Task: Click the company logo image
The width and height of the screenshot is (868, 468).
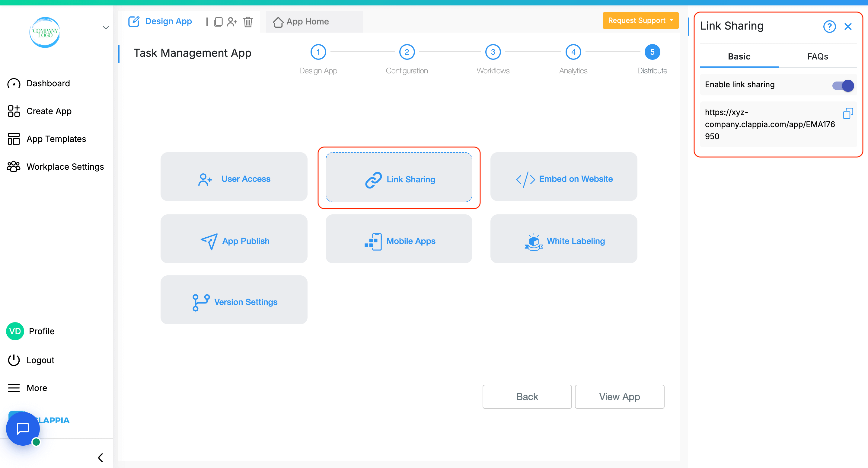Action: (45, 32)
